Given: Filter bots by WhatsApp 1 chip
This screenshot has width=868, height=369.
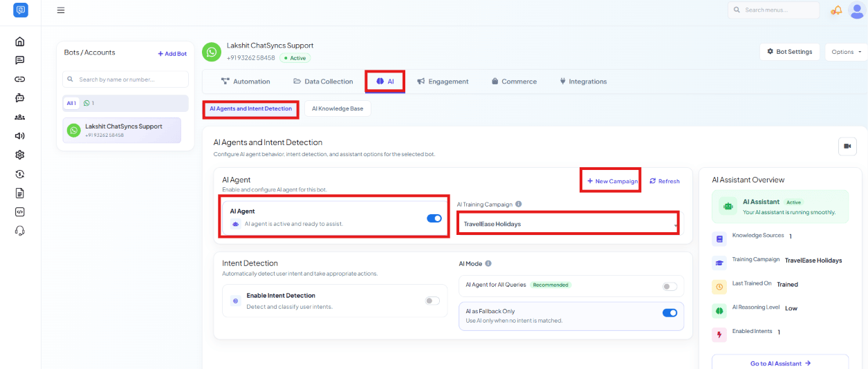Looking at the screenshot, I should [x=89, y=103].
